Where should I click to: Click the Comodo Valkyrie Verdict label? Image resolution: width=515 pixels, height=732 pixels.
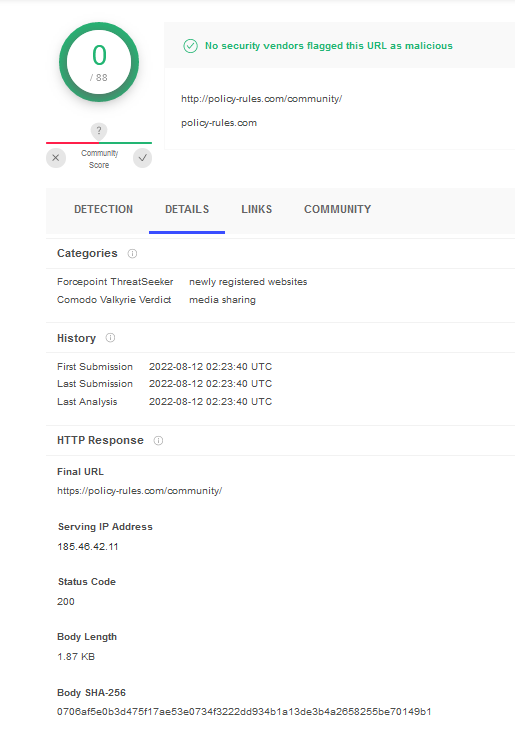[x=114, y=300]
